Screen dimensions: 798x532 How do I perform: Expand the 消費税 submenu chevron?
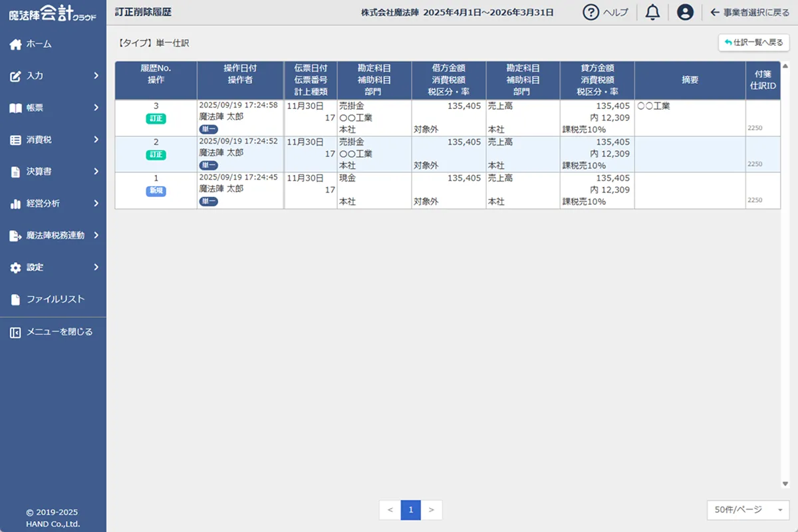(x=96, y=140)
